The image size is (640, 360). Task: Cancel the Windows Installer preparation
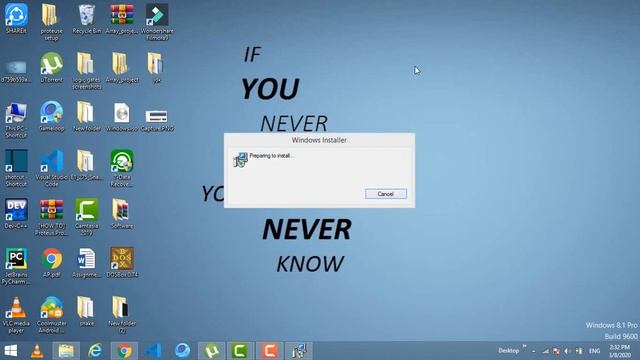coord(386,194)
